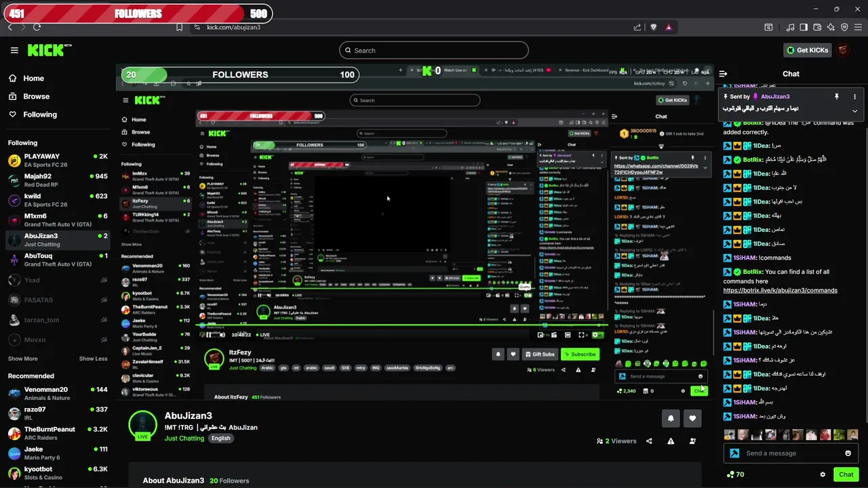Image resolution: width=868 pixels, height=488 pixels.
Task: Toggle the browser sidebar panel icon
Action: coord(804,27)
